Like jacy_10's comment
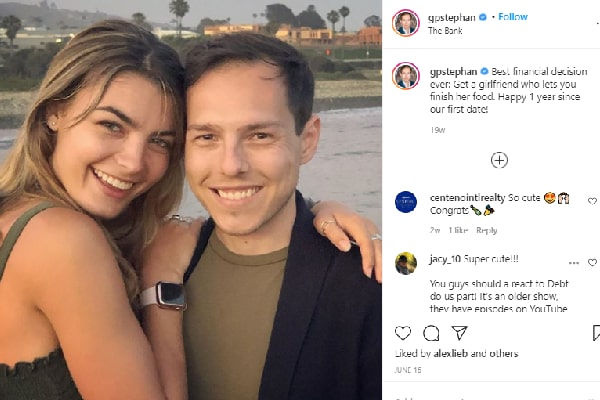 pyautogui.click(x=592, y=263)
